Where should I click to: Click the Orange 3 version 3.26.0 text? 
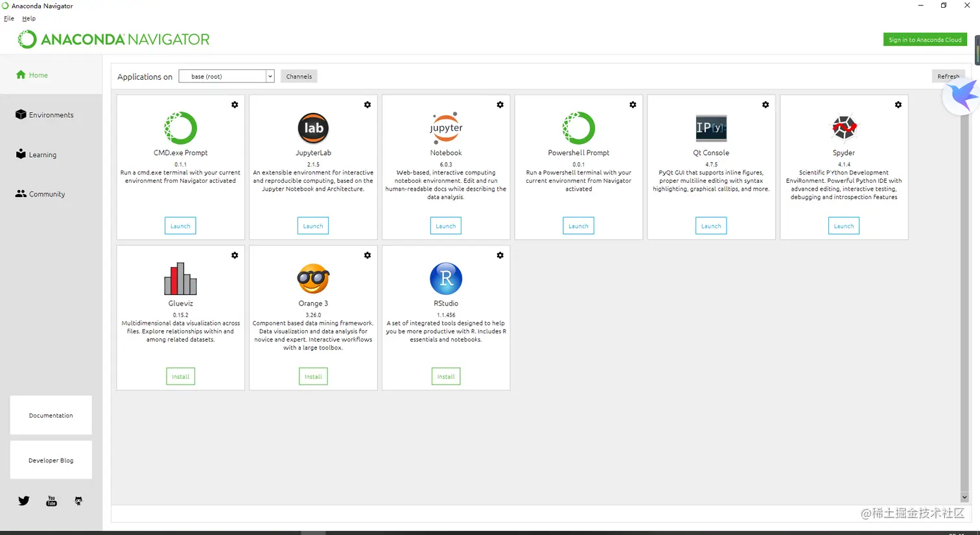(x=313, y=315)
